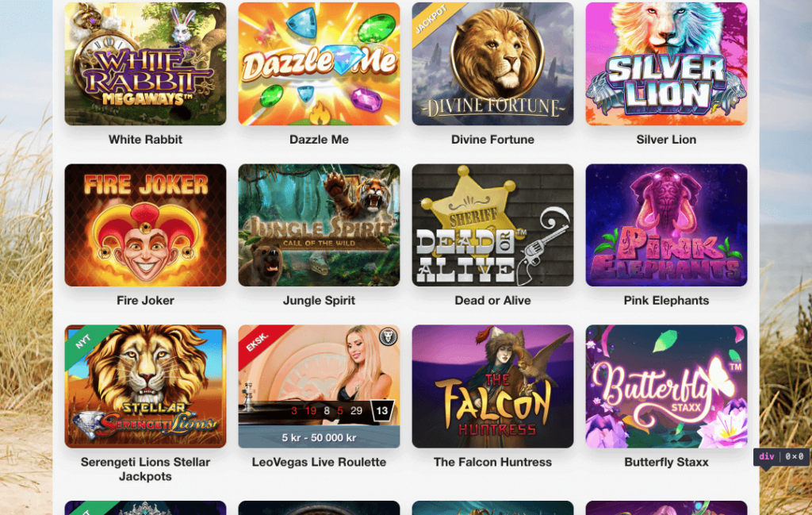
Task: Launch the Dazzle Me slot thumbnail
Action: [319, 63]
